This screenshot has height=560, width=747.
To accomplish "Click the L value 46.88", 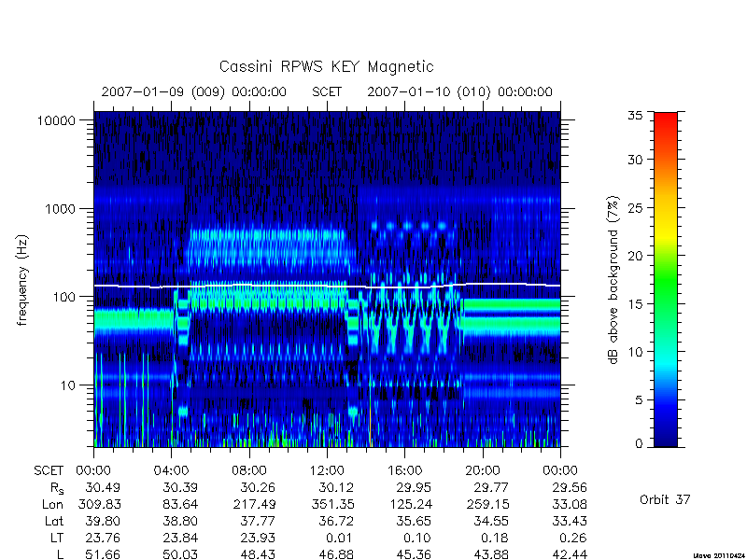I will coord(336,554).
